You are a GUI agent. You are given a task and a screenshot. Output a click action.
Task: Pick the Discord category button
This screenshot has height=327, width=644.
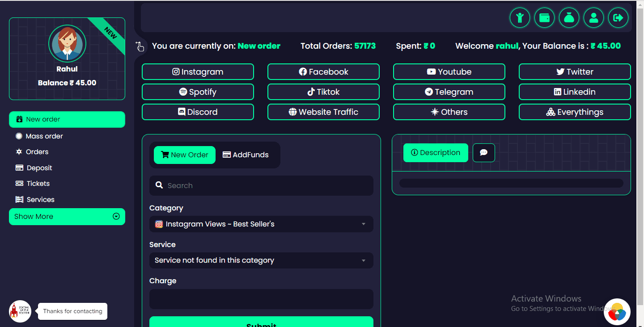tap(198, 112)
